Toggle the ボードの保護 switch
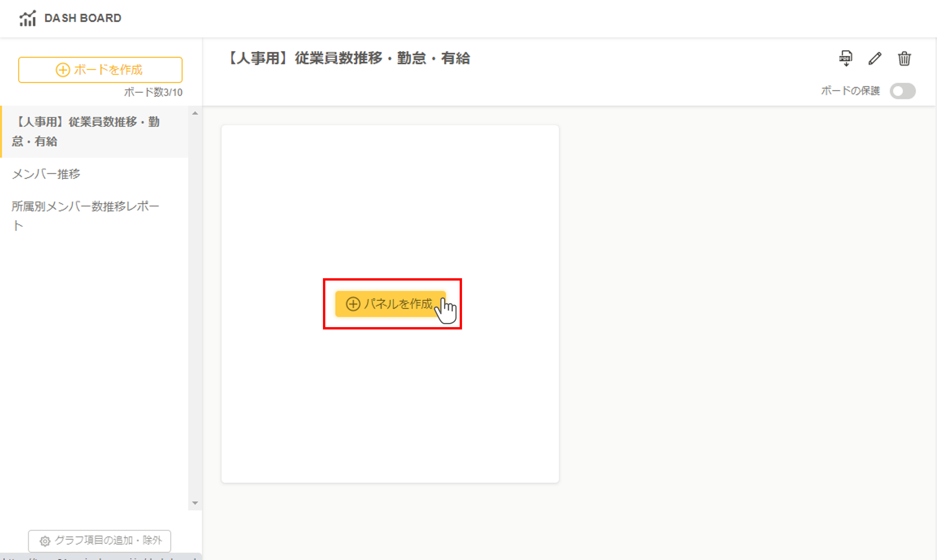 click(x=902, y=91)
